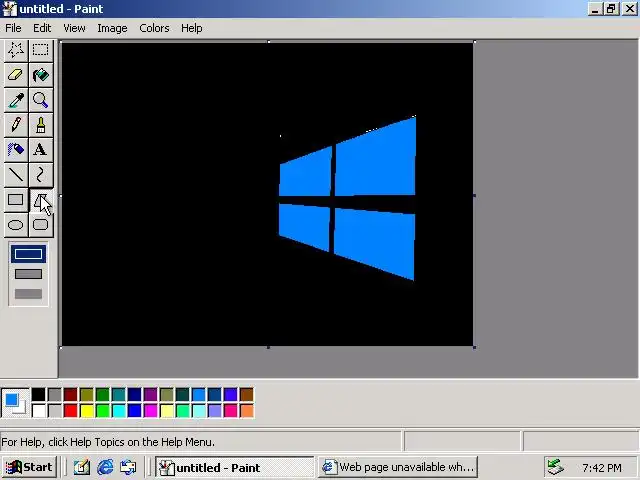This screenshot has height=480, width=640.
Task: Switch to untitled - Paint taskbar button
Action: tap(234, 467)
